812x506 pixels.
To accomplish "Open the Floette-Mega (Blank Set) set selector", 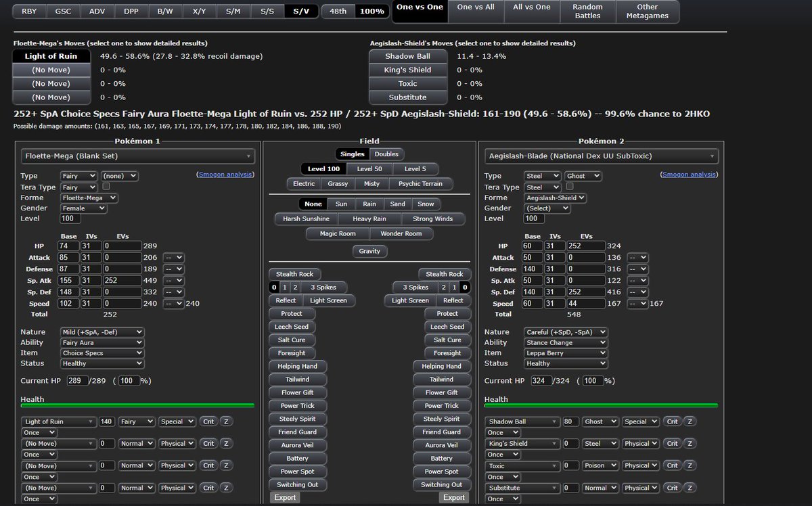I will click(138, 156).
